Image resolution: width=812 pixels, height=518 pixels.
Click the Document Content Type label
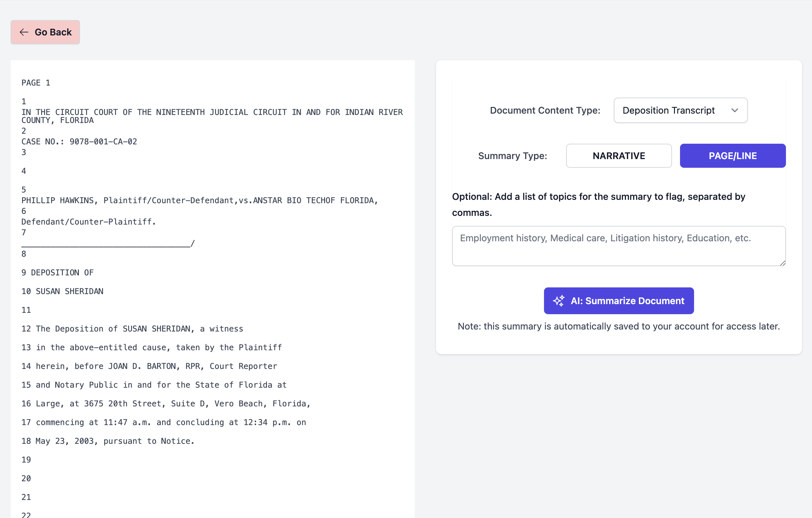click(x=545, y=110)
